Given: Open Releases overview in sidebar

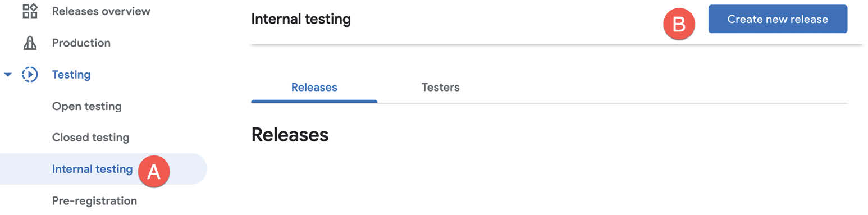Looking at the screenshot, I should [101, 11].
